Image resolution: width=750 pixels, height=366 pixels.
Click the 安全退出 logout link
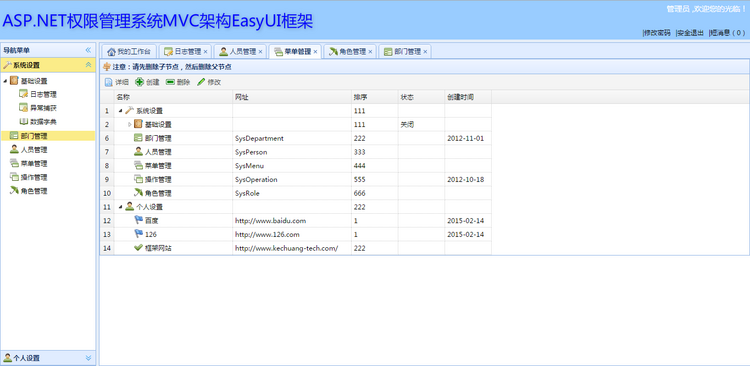(690, 33)
